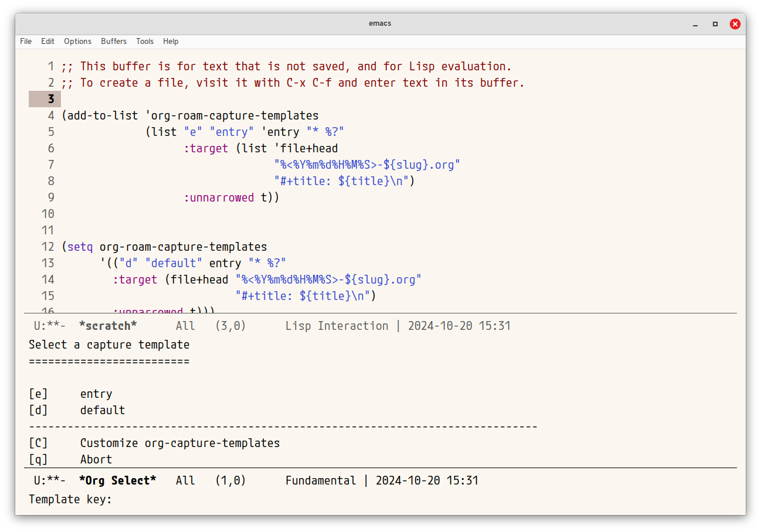This screenshot has width=761, height=532.
Task: Click line number 11 in the gutter
Action: [47, 230]
